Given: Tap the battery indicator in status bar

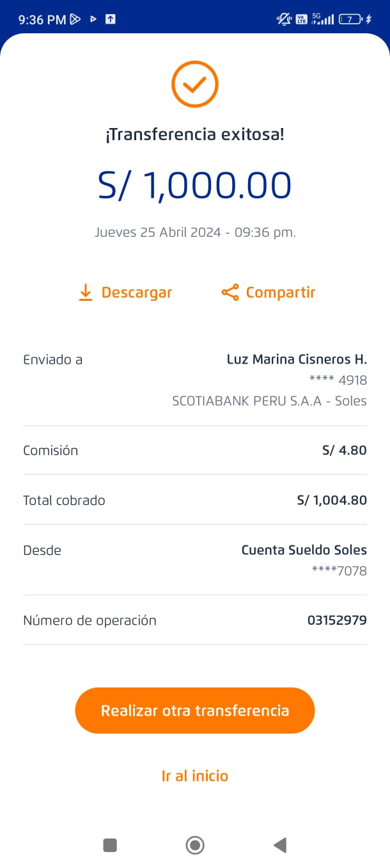Looking at the screenshot, I should [x=350, y=19].
